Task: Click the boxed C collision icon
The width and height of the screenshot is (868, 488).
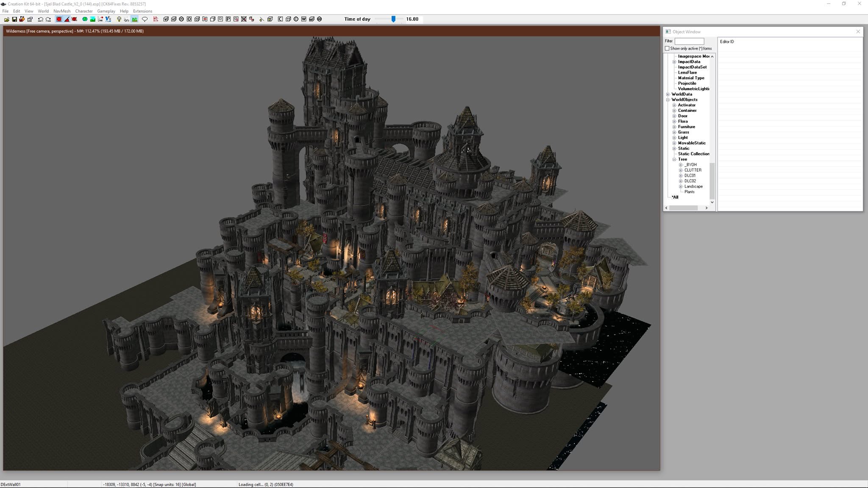Action: [x=280, y=19]
